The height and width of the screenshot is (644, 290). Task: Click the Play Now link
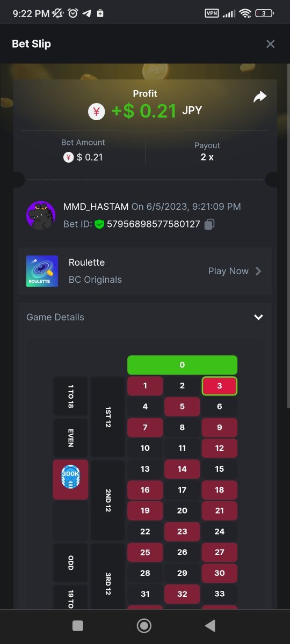pyautogui.click(x=228, y=271)
